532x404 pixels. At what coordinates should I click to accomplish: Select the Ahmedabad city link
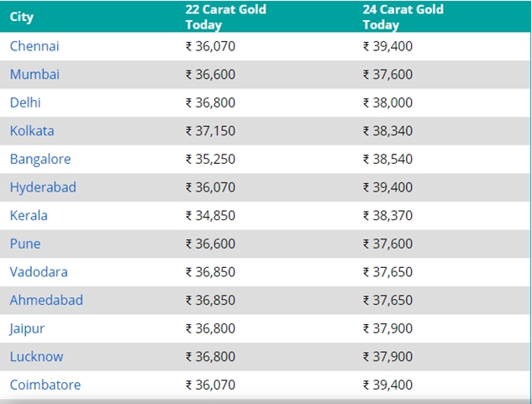point(46,300)
